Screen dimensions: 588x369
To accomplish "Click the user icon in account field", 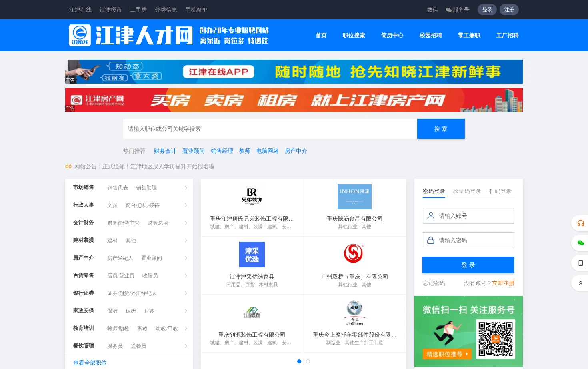I will (x=431, y=216).
